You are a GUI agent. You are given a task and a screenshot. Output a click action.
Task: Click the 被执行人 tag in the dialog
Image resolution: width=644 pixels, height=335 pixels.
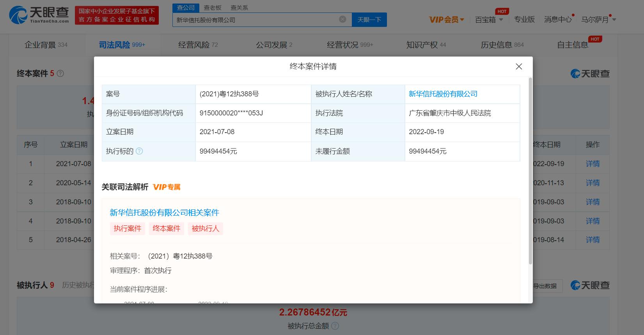(205, 229)
